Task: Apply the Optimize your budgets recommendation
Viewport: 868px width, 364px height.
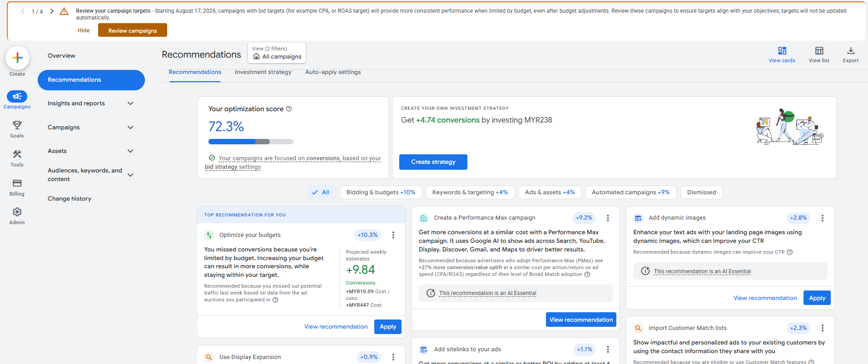Action: (x=387, y=327)
